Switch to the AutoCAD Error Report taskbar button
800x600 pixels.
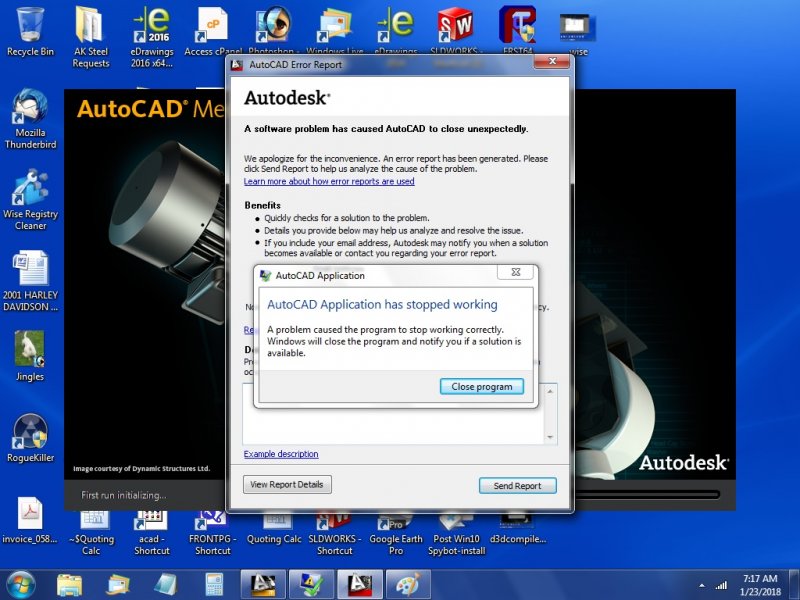[360, 585]
